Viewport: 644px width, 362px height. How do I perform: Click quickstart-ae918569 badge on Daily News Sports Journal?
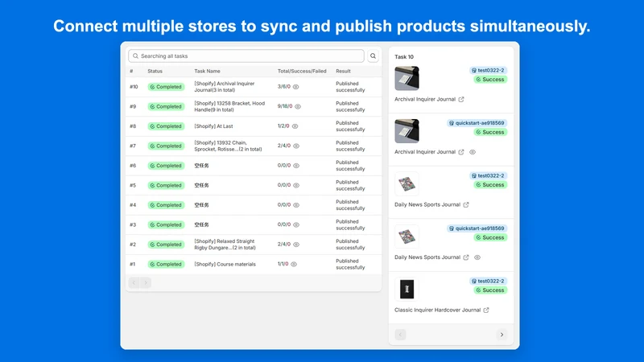[x=477, y=228]
